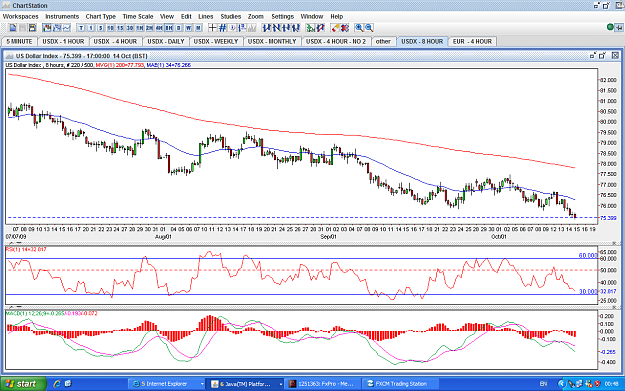Image resolution: width=625 pixels, height=391 pixels.
Task: Open the Help menu
Action: [336, 16]
